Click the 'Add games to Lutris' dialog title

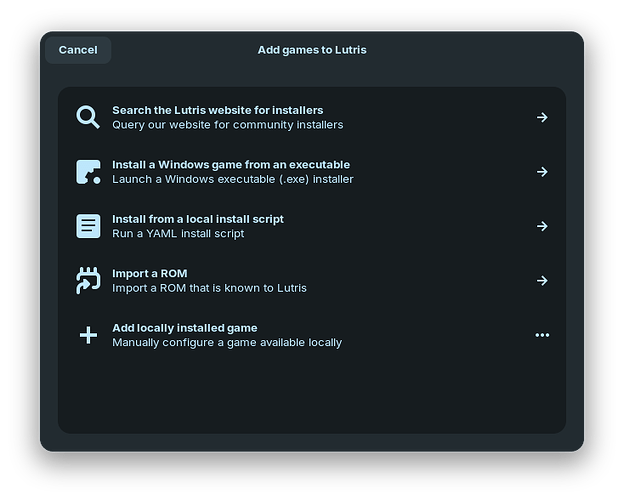[312, 50]
